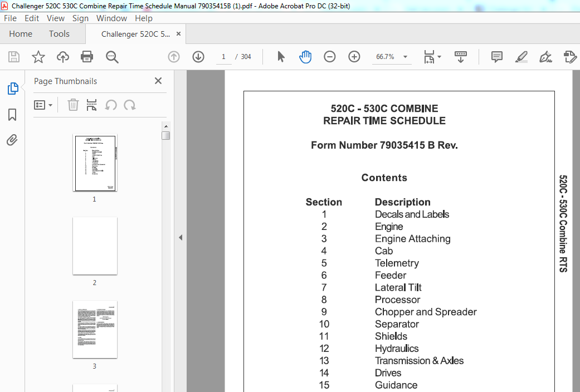Click 'Form Number 79035415 B Rev.' text
580x392 pixels.
click(384, 145)
